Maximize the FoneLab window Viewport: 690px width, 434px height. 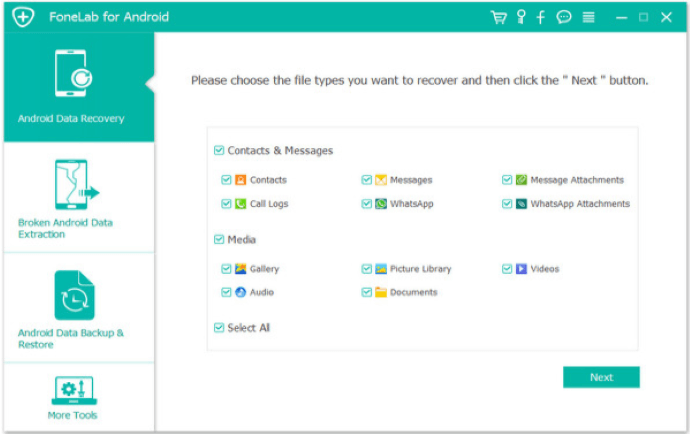[x=643, y=17]
